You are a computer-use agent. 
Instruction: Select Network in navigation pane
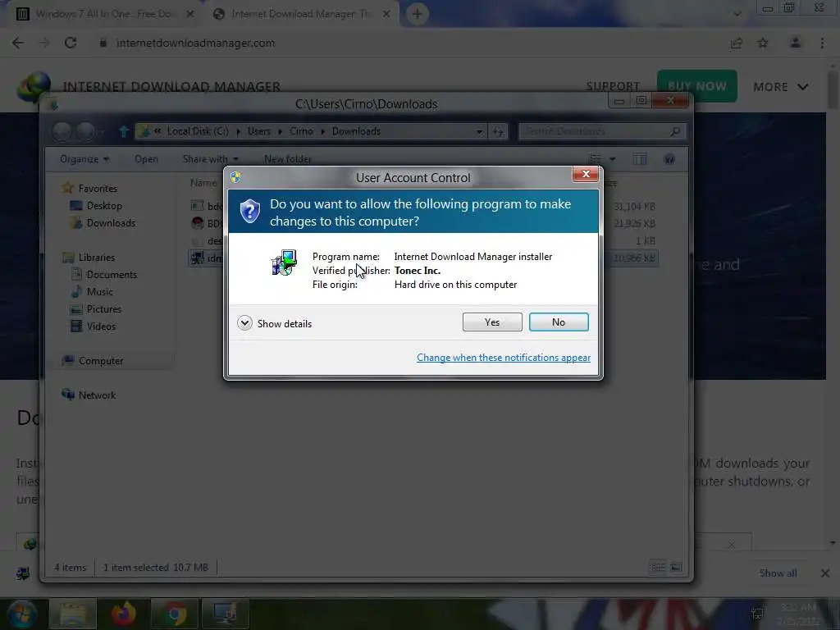pyautogui.click(x=97, y=395)
